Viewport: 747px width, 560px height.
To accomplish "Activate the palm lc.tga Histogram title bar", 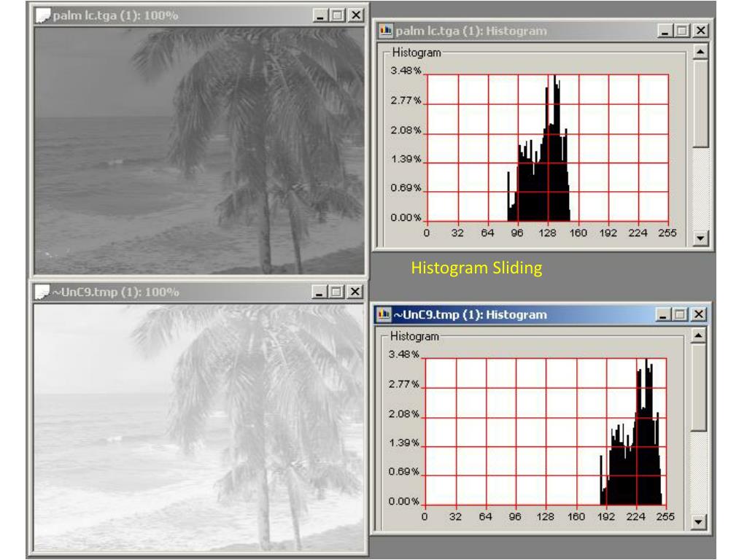I will click(x=525, y=31).
